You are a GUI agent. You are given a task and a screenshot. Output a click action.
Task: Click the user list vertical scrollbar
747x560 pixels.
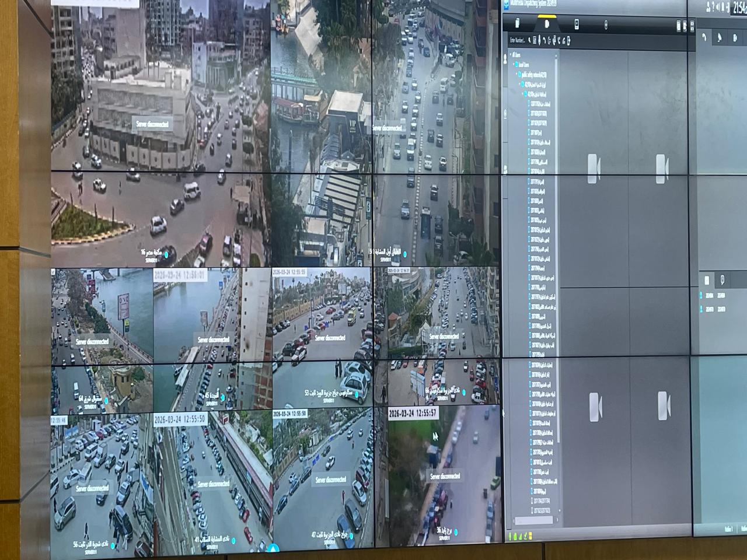pyautogui.click(x=557, y=233)
